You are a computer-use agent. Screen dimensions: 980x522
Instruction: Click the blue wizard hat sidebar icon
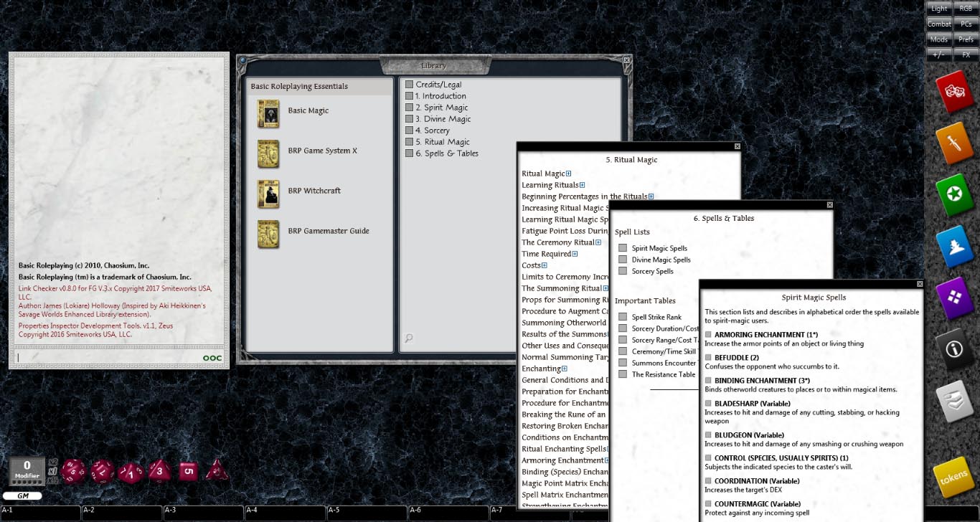coord(953,246)
